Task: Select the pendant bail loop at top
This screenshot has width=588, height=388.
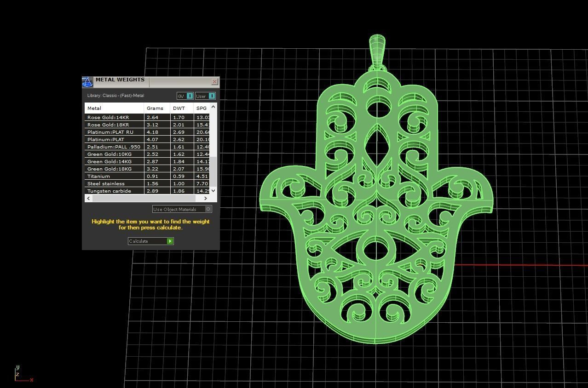Action: click(x=377, y=51)
